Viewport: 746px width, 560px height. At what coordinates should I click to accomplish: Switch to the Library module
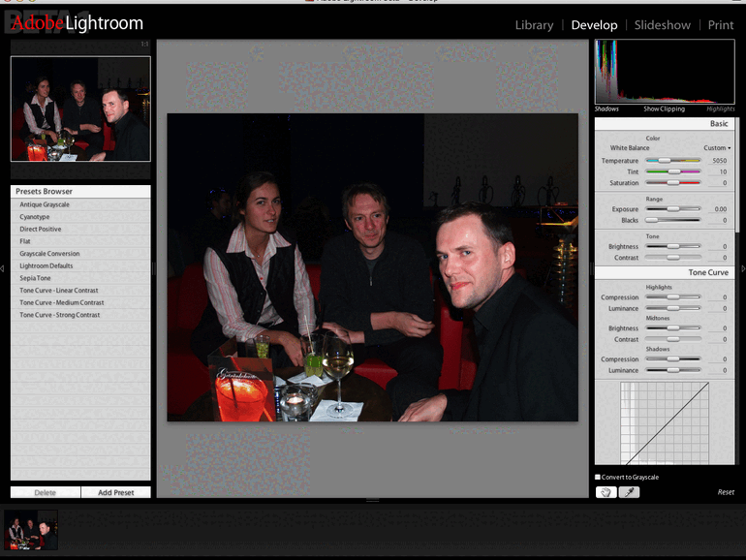click(x=534, y=25)
